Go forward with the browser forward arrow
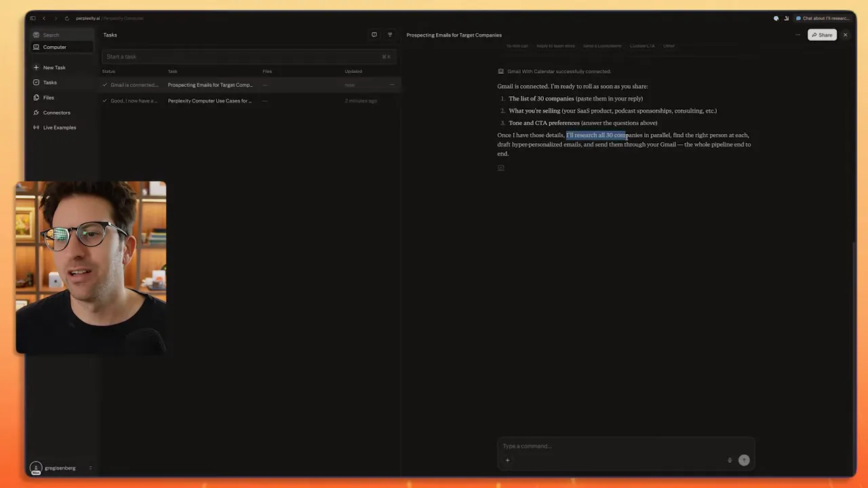 coord(56,18)
